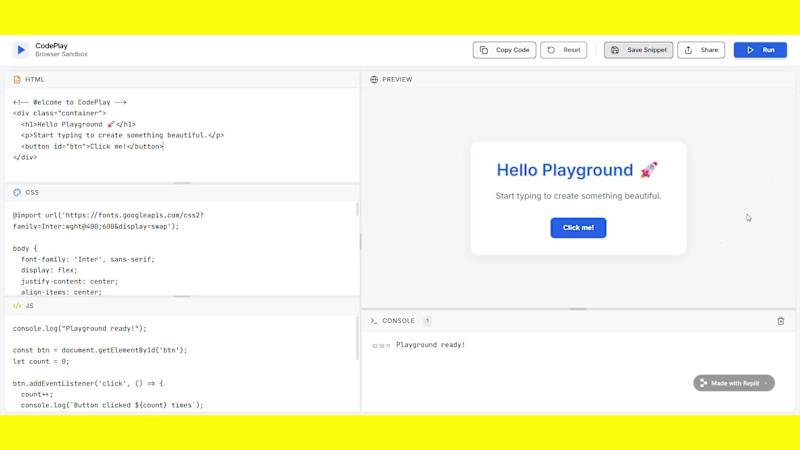
Task: Click the CSS @import url line
Action: (108, 221)
